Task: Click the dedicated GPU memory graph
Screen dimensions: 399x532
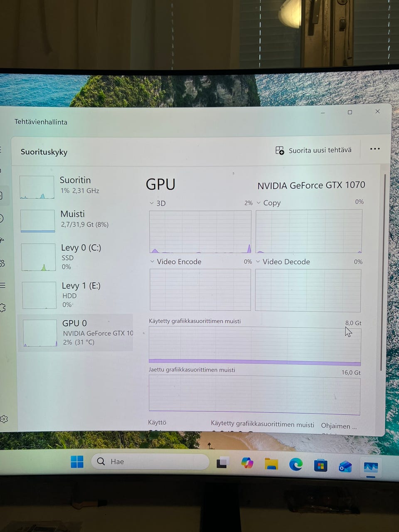Action: point(255,346)
